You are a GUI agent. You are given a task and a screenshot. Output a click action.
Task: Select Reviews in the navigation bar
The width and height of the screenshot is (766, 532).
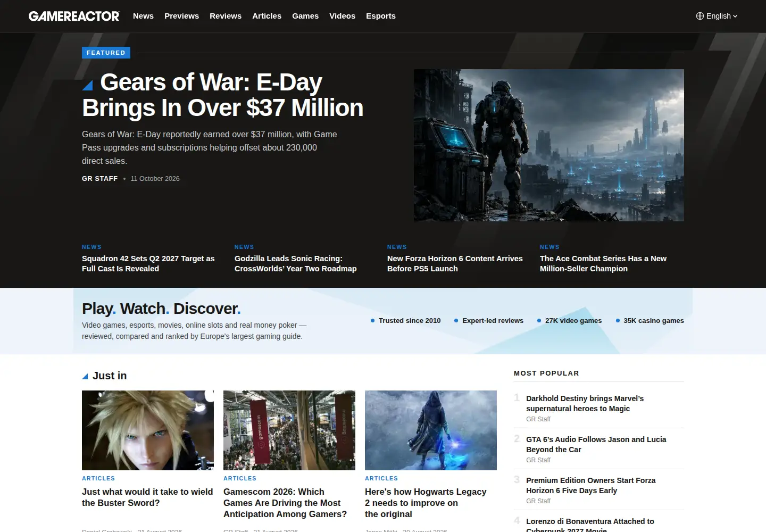[x=226, y=16]
